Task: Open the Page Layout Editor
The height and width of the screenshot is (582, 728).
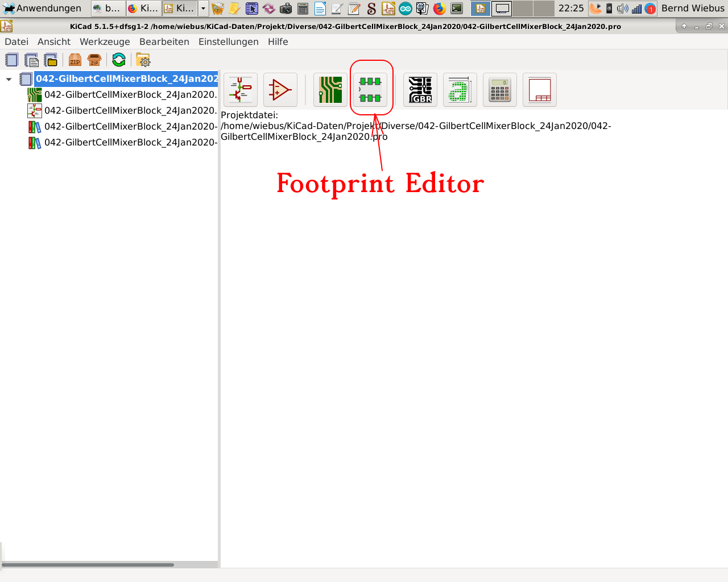Action: point(540,90)
